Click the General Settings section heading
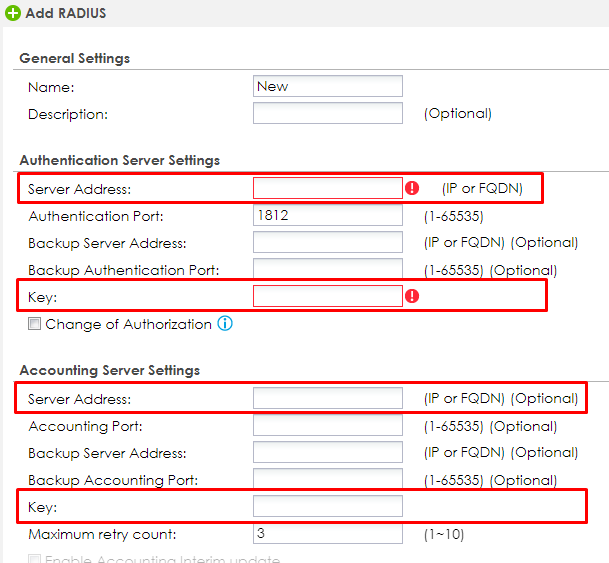The image size is (609, 563). 75,59
